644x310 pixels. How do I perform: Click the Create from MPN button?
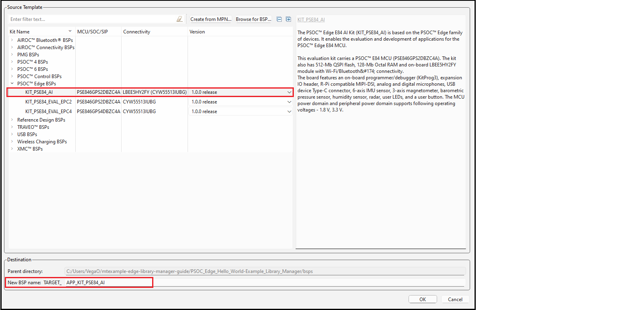(211, 19)
